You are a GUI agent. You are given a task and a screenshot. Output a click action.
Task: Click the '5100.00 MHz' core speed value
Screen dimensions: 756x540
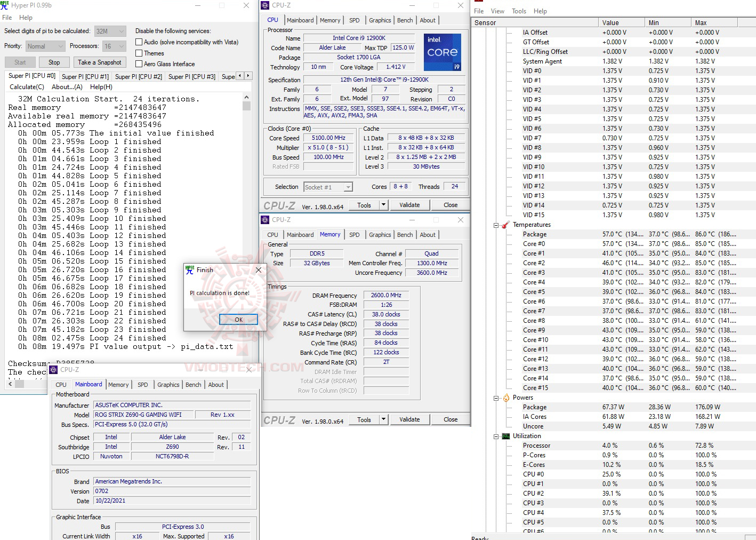point(328,138)
